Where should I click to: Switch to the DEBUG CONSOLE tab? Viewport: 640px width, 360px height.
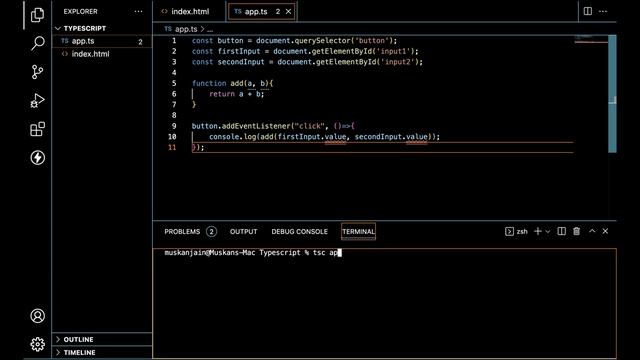click(x=300, y=231)
